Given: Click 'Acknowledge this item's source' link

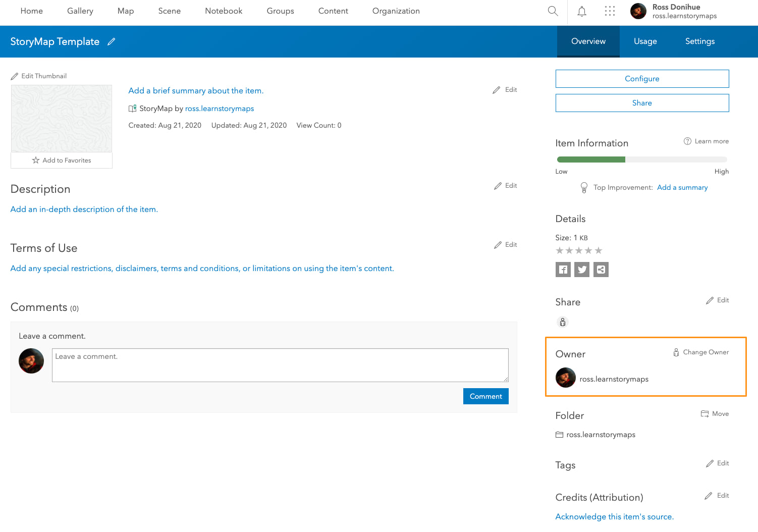Looking at the screenshot, I should pos(615,517).
